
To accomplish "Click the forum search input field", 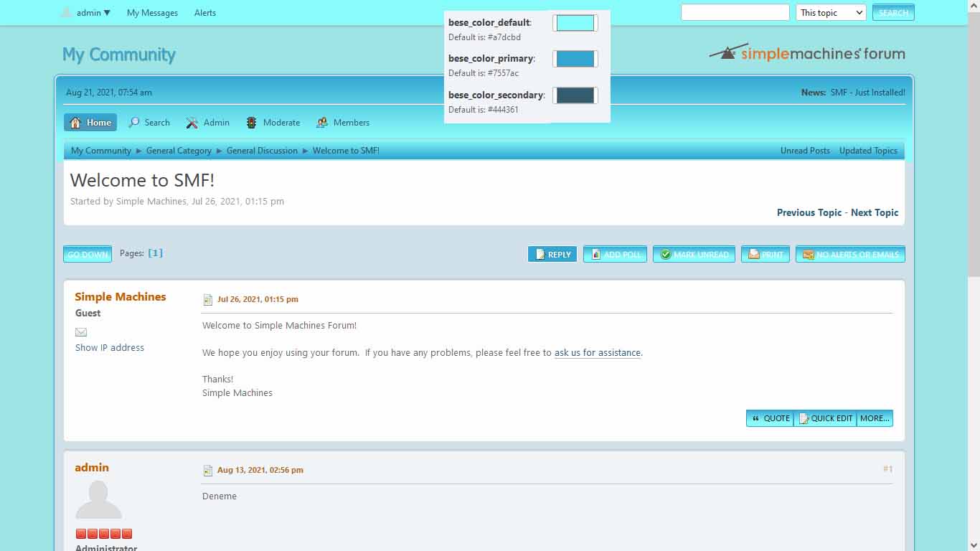I will (x=735, y=12).
